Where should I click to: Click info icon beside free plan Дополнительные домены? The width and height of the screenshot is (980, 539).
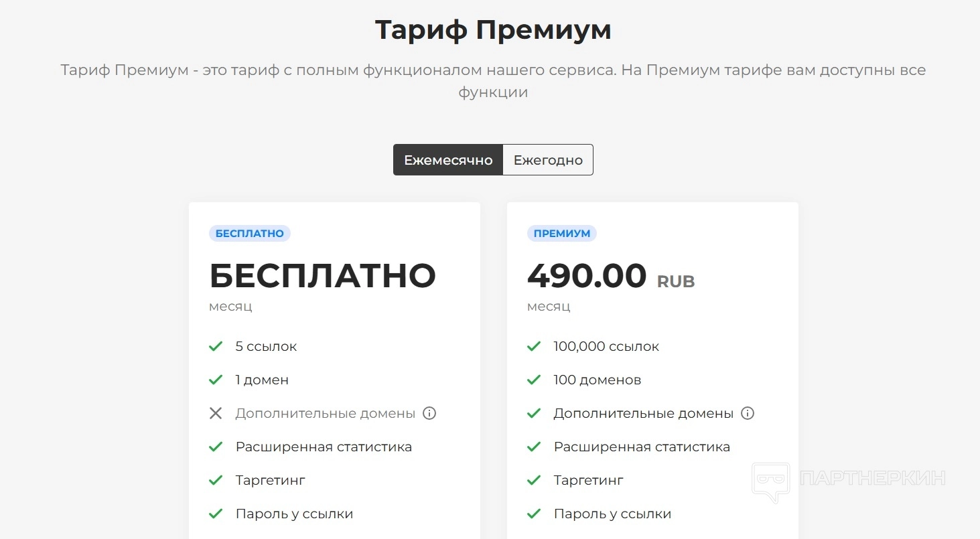(430, 413)
